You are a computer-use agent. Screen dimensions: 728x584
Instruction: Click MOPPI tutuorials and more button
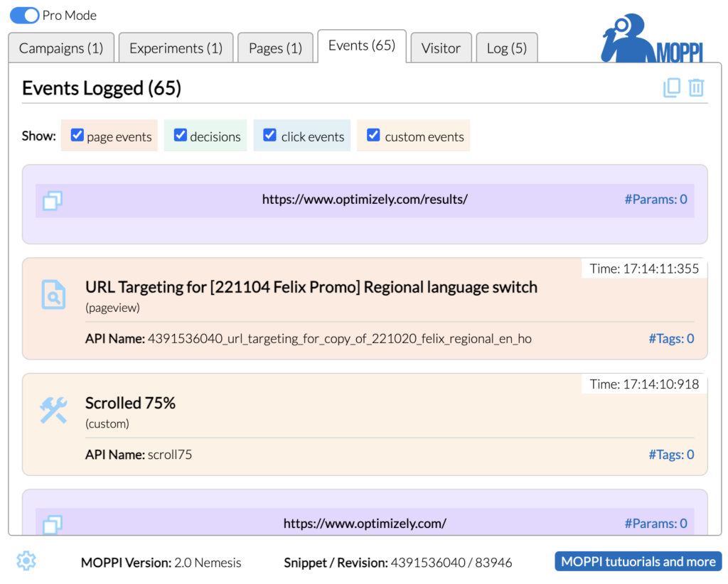click(x=638, y=561)
